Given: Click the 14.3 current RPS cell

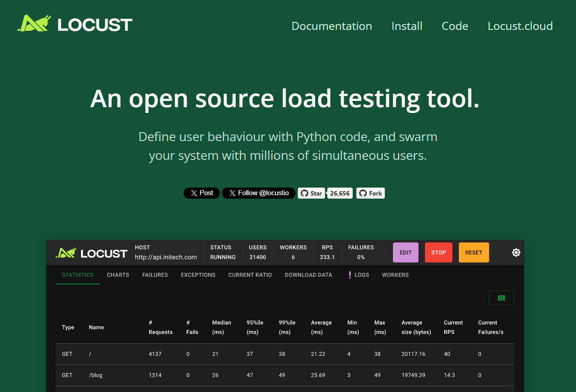Looking at the screenshot, I should click(449, 375).
